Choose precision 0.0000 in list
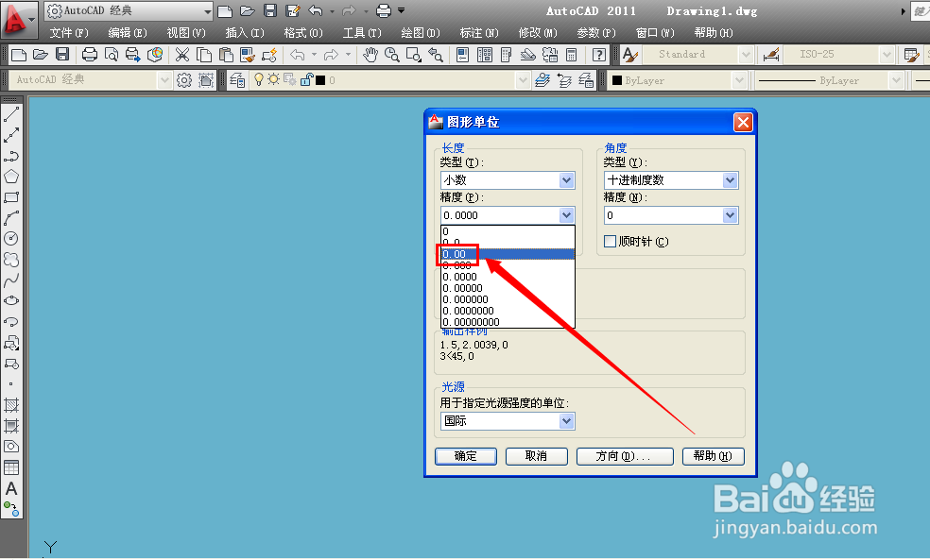This screenshot has width=930, height=560. coord(508,277)
